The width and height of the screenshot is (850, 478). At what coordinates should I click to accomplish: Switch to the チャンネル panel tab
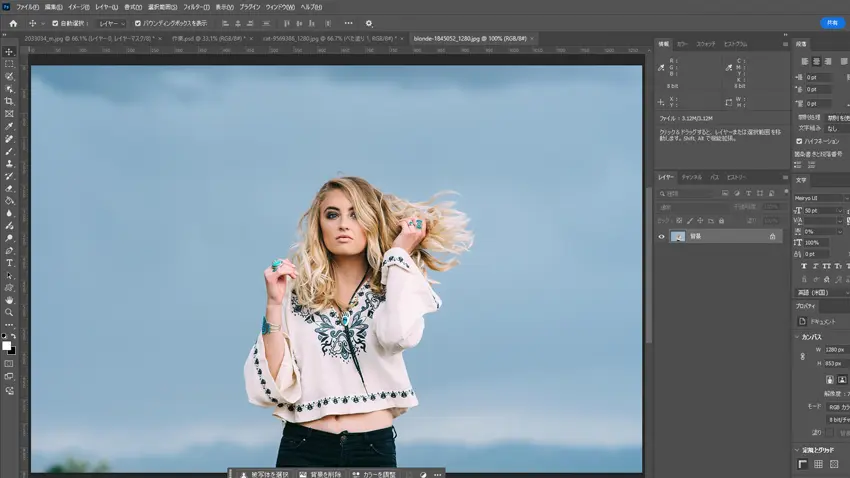691,177
